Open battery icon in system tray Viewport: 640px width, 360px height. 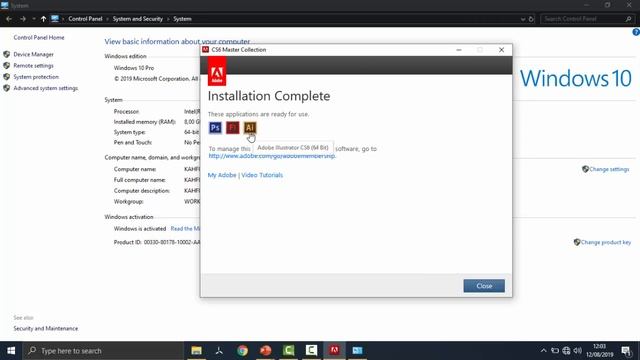[555, 351]
